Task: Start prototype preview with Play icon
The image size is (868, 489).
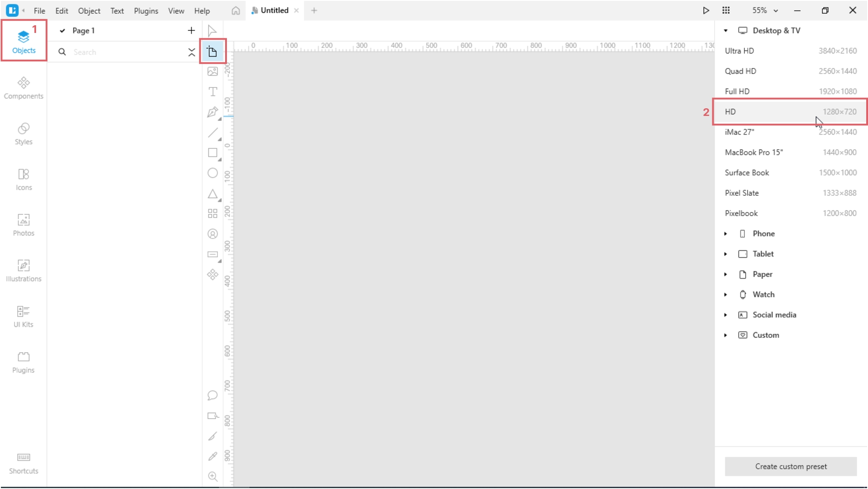Action: point(706,10)
